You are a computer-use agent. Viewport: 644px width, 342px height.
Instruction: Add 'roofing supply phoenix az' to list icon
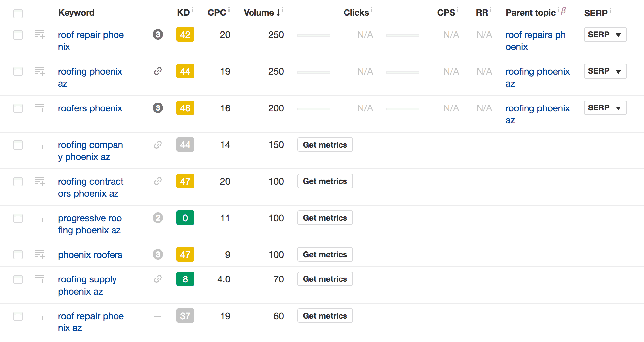pyautogui.click(x=40, y=279)
